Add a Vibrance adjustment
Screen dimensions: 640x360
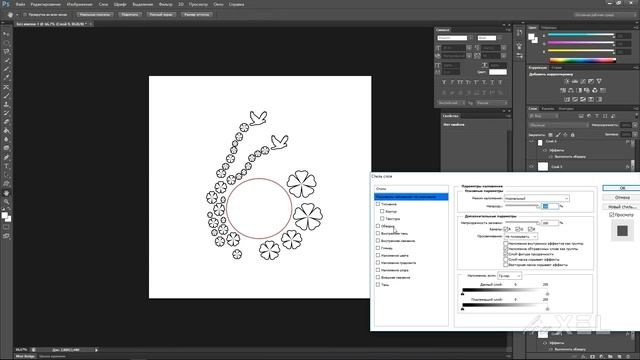(599, 81)
